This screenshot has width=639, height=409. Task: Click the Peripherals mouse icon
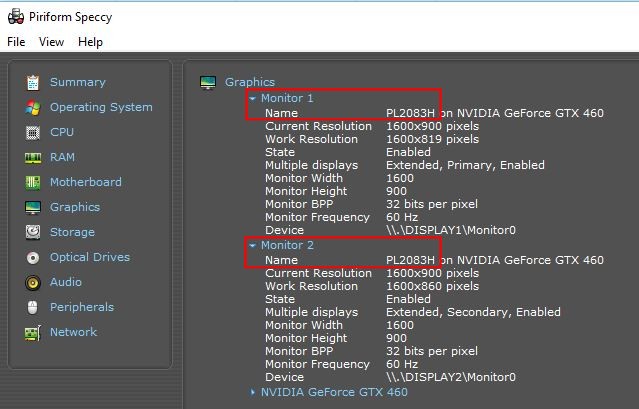click(x=33, y=307)
